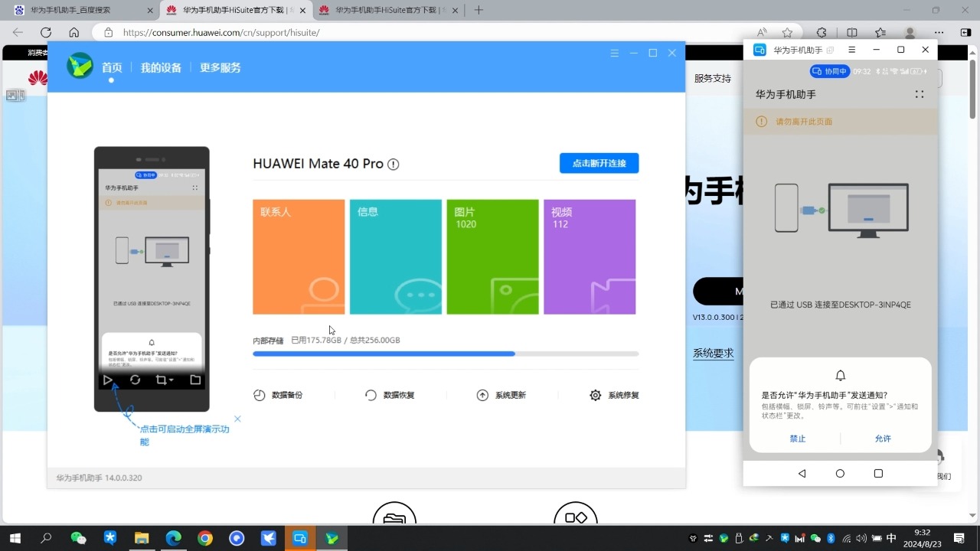Open Edge split screen icon

[x=852, y=32]
